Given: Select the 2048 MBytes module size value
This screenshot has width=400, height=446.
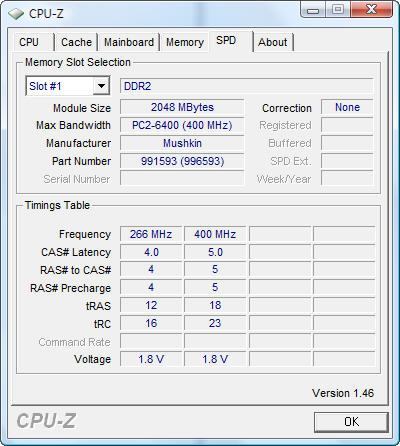Looking at the screenshot, I should pyautogui.click(x=182, y=107).
